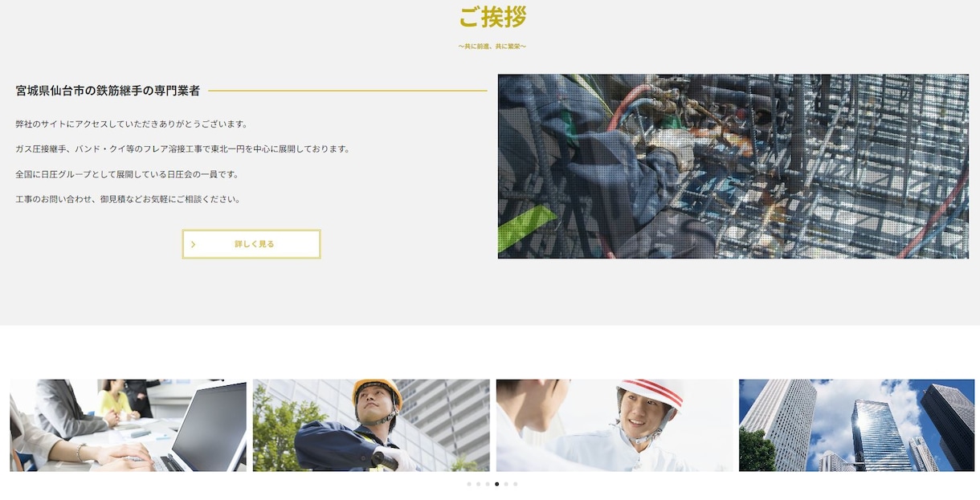The height and width of the screenshot is (500, 980).
Task: Open the yellow-helmet worker thumbnail
Action: (371, 425)
